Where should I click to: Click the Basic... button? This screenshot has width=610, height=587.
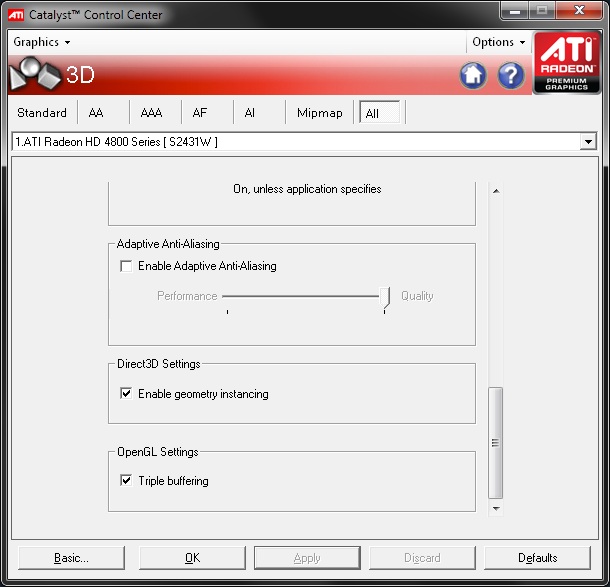coord(71,558)
